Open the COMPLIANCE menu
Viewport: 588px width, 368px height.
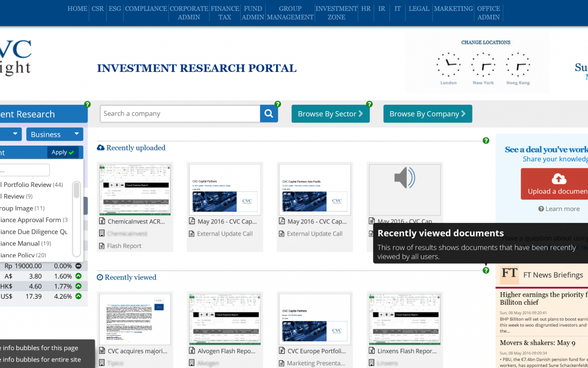coord(146,9)
